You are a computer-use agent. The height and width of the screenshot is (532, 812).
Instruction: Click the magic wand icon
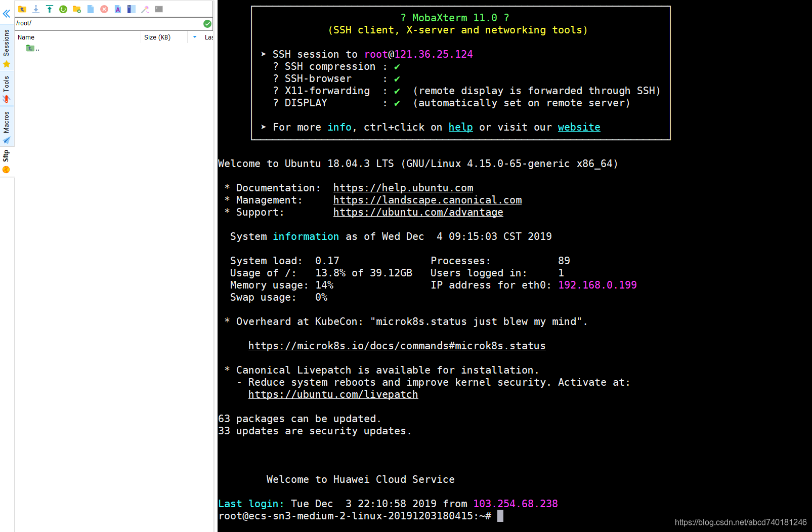145,9
